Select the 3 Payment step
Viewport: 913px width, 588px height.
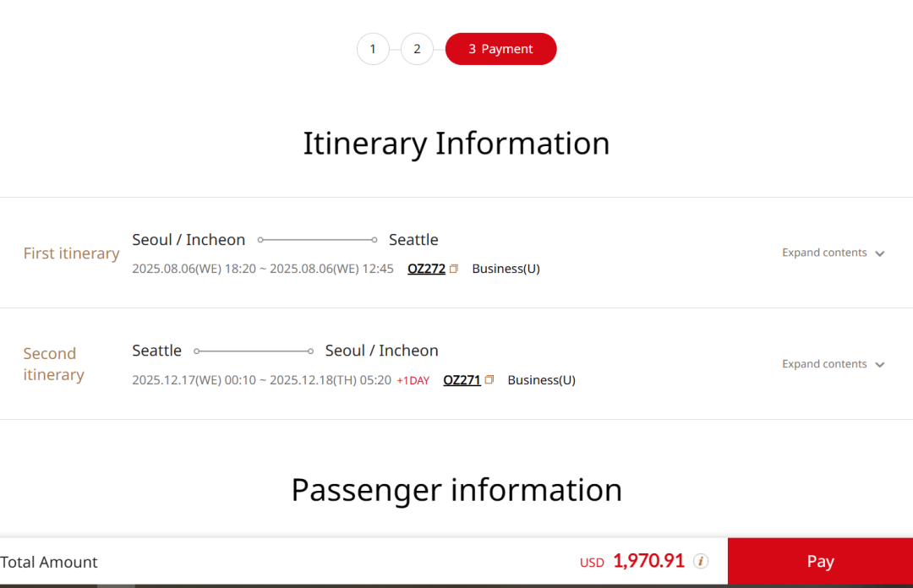pyautogui.click(x=500, y=49)
